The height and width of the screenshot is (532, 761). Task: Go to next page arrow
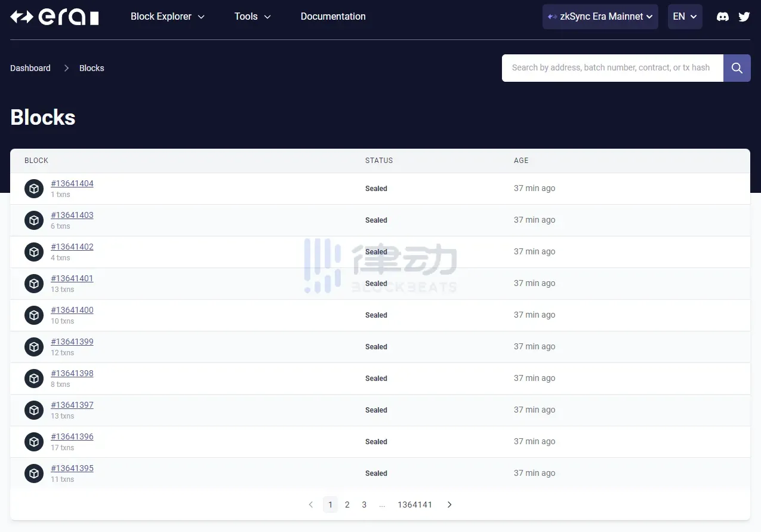click(x=449, y=505)
